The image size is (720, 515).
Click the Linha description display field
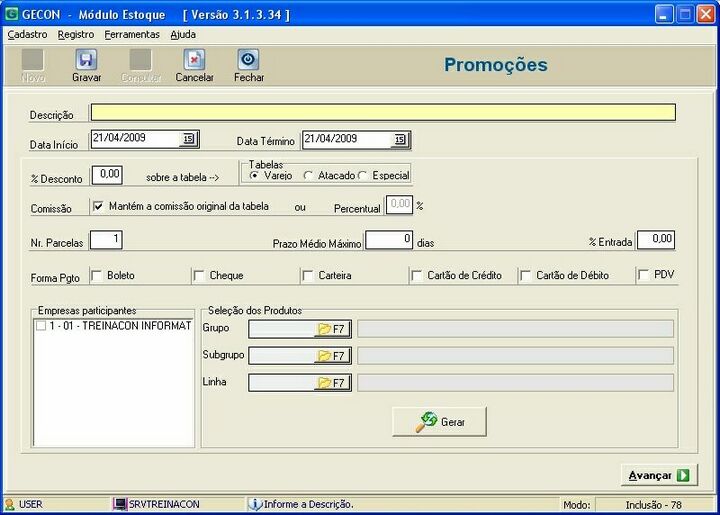click(x=515, y=383)
